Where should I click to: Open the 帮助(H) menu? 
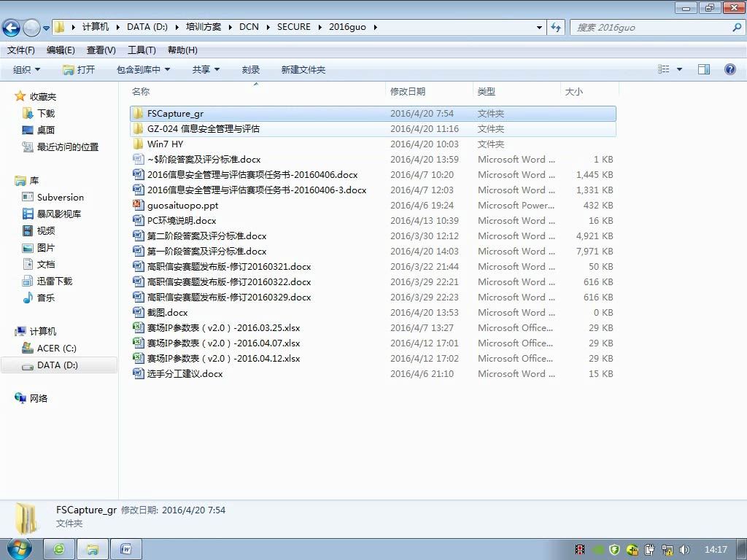182,50
